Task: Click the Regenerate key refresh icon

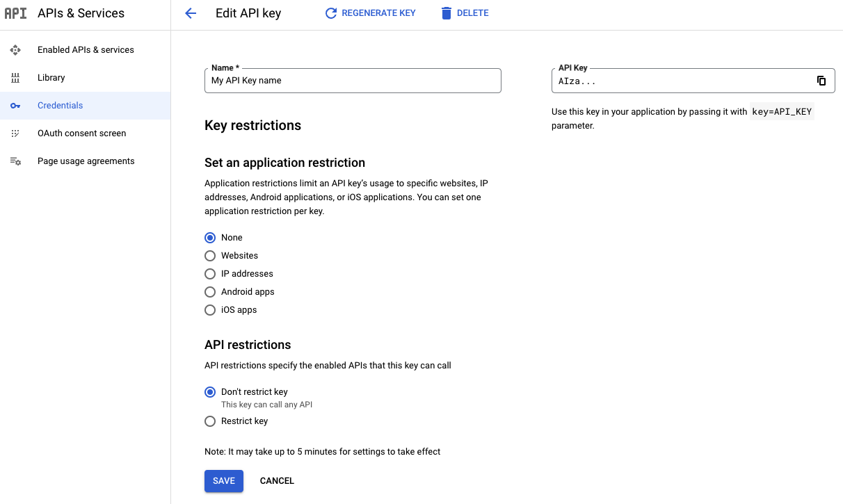Action: 330,13
